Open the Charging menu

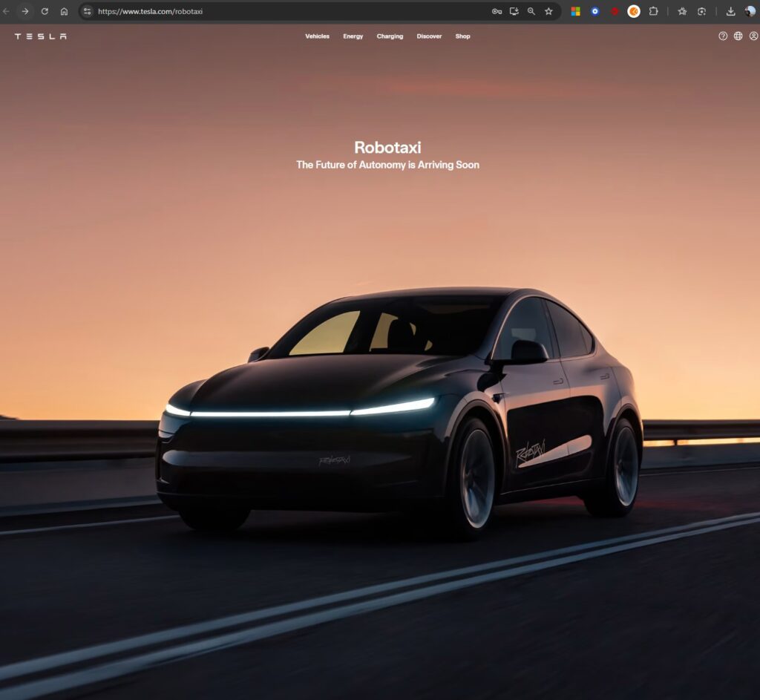point(390,36)
